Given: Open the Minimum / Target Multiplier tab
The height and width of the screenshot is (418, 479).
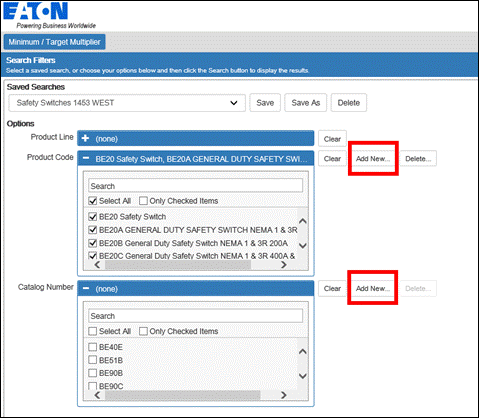Looking at the screenshot, I should [x=55, y=42].
